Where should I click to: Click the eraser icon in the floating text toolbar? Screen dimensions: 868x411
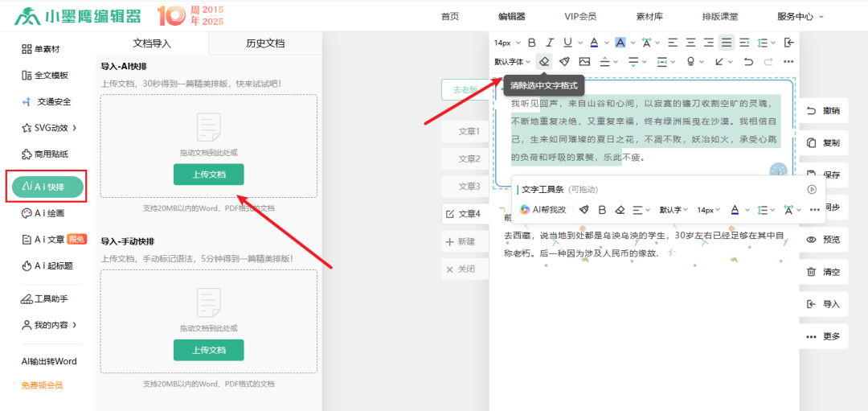620,210
